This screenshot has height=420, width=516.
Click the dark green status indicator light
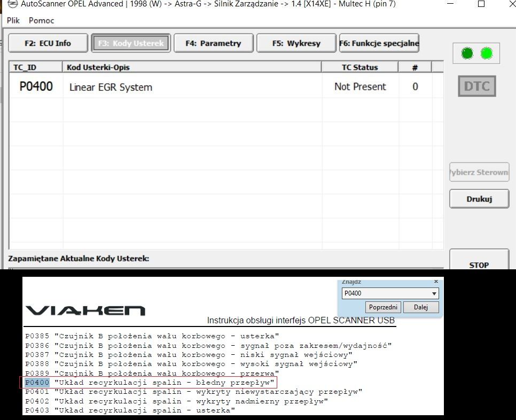tap(467, 53)
